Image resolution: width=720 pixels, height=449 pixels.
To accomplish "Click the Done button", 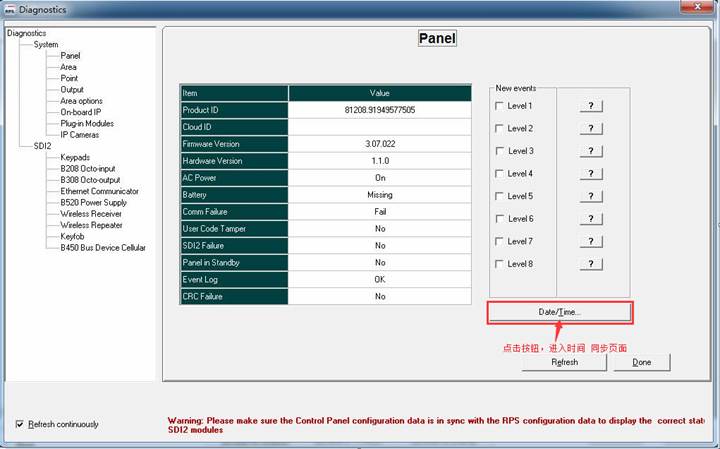I will coord(641,362).
